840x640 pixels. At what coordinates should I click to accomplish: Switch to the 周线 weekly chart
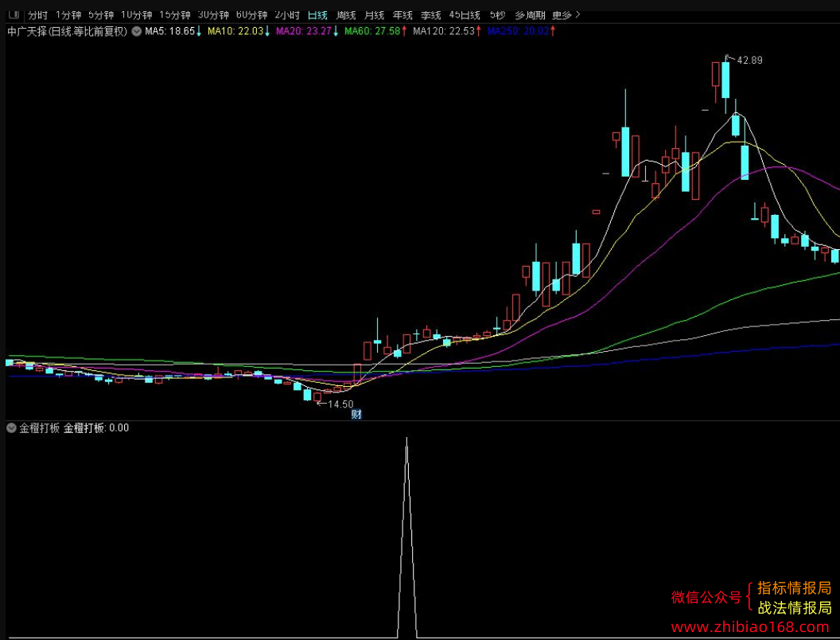point(346,15)
